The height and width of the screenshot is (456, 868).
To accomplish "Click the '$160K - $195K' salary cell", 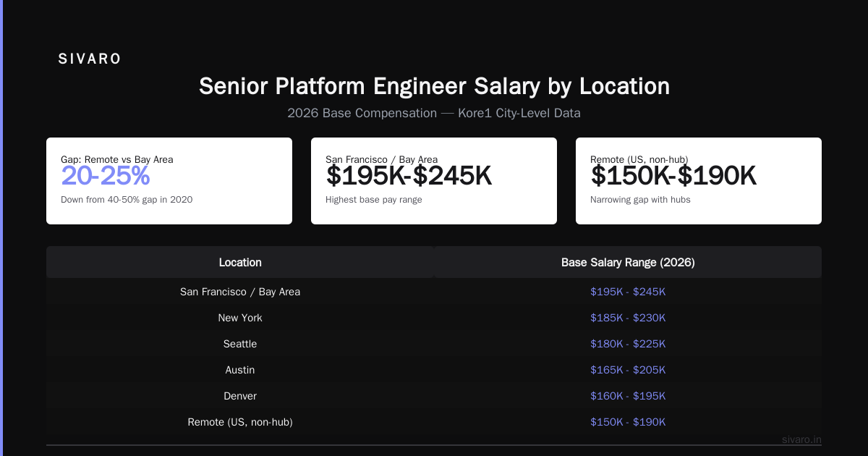I will click(628, 396).
